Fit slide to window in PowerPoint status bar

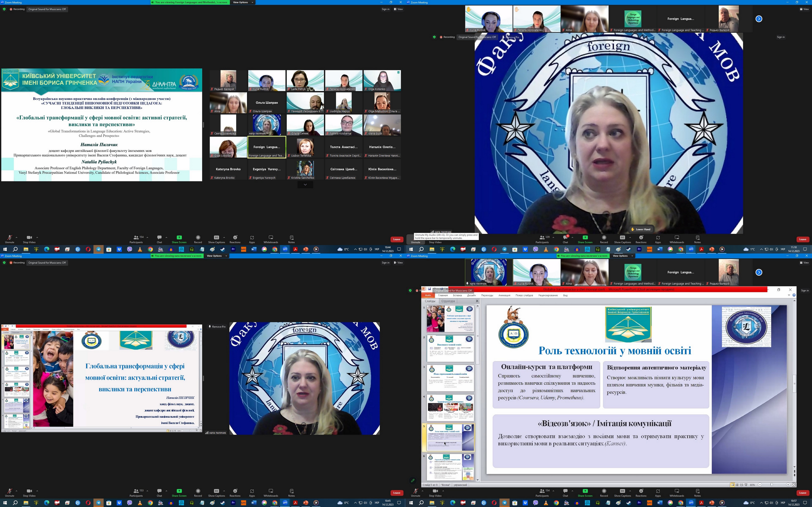coord(794,485)
